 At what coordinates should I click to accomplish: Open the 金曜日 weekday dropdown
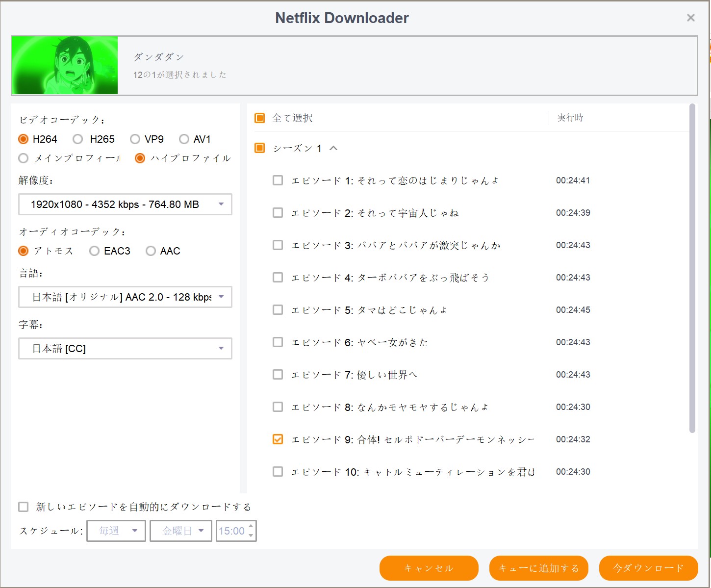[x=181, y=531]
